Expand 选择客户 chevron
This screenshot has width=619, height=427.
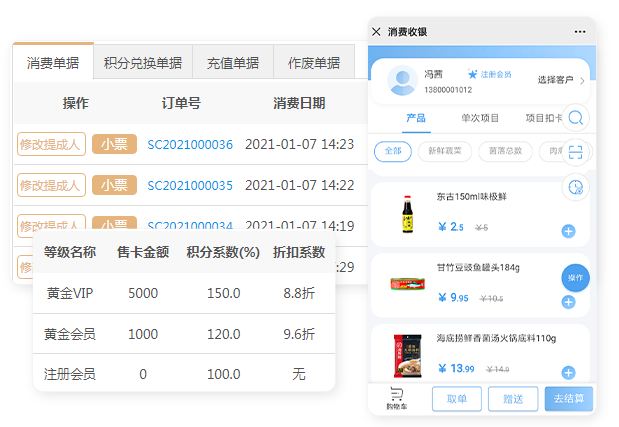[x=582, y=81]
